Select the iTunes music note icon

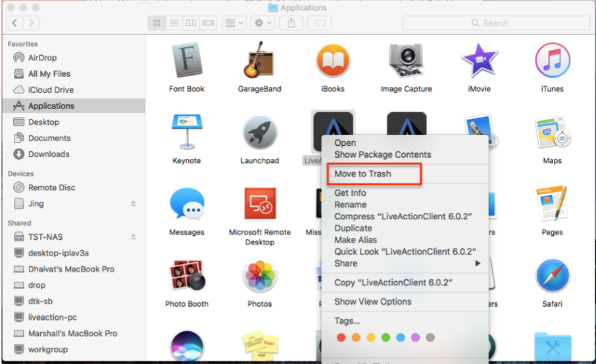point(553,60)
